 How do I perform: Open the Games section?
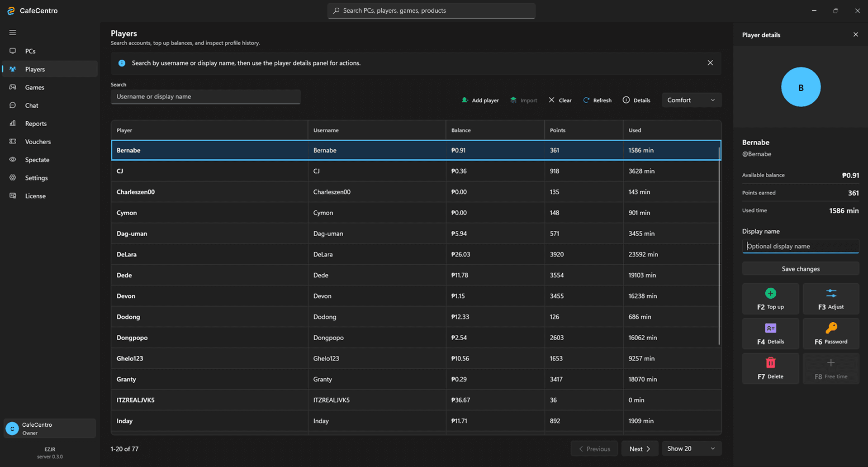[x=50, y=87]
